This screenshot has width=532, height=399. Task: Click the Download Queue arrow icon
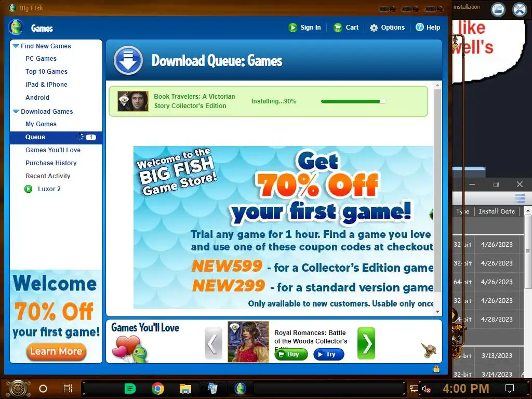[128, 60]
